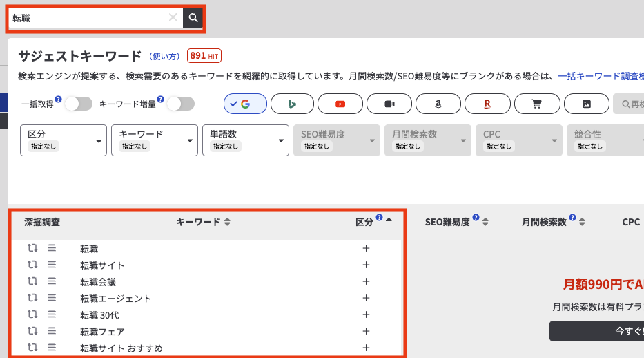Click the re-search loop icon for 転職エージェント row
The height and width of the screenshot is (358, 644).
point(32,298)
